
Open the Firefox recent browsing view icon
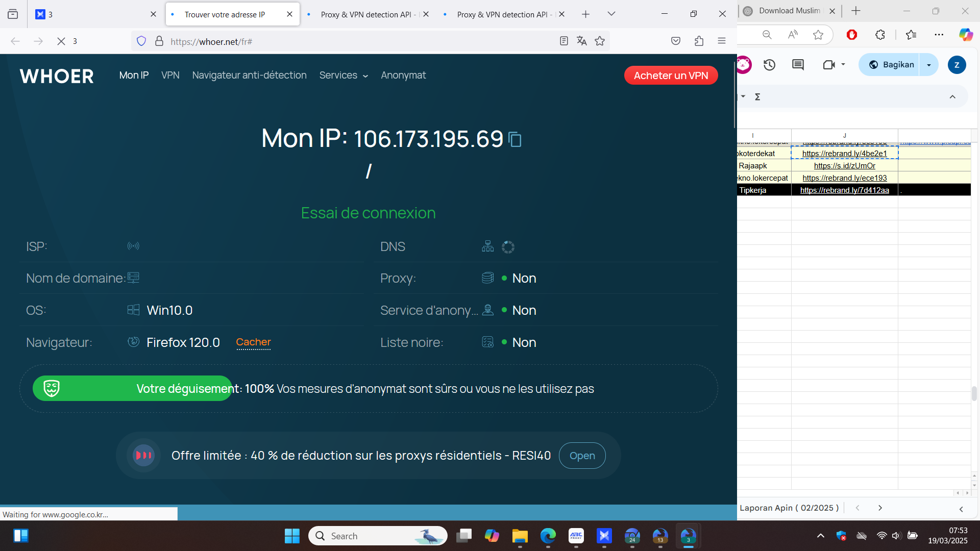(x=13, y=14)
